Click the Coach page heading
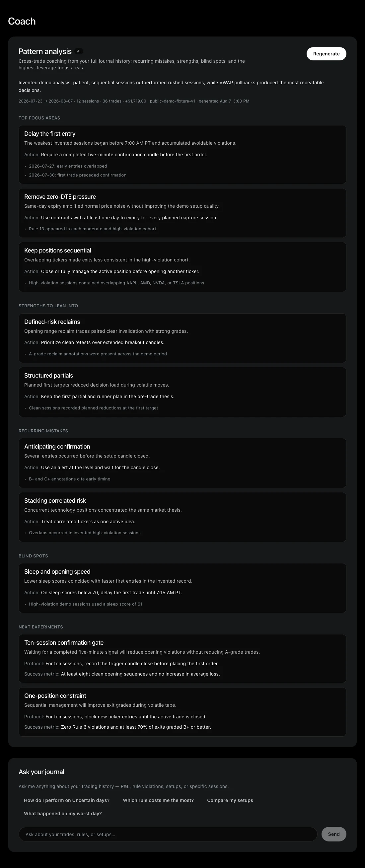Image resolution: width=365 pixels, height=868 pixels. click(22, 21)
